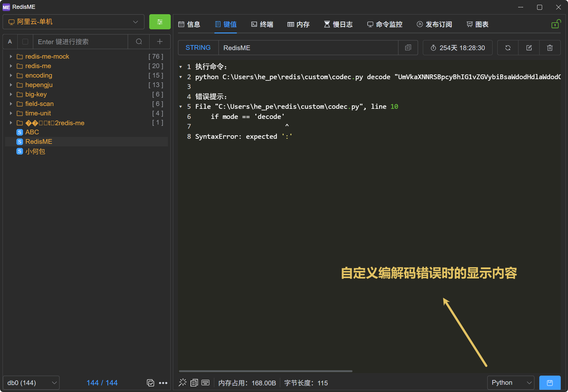Switch to the 键值 tab
The image size is (568, 392).
[x=226, y=24]
